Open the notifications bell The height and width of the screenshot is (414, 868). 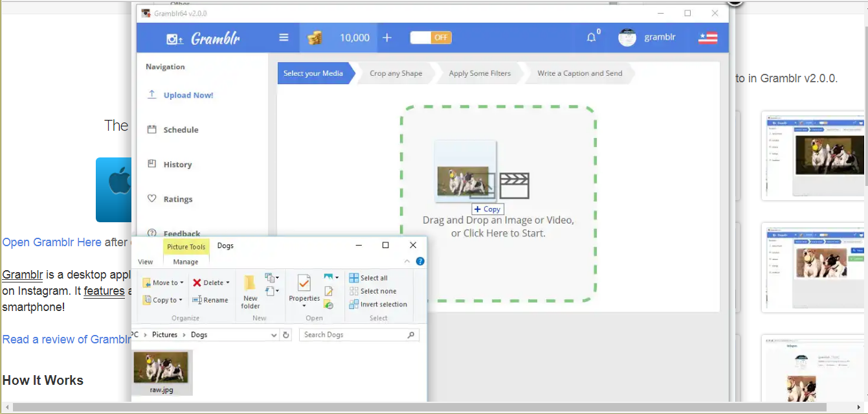click(591, 38)
